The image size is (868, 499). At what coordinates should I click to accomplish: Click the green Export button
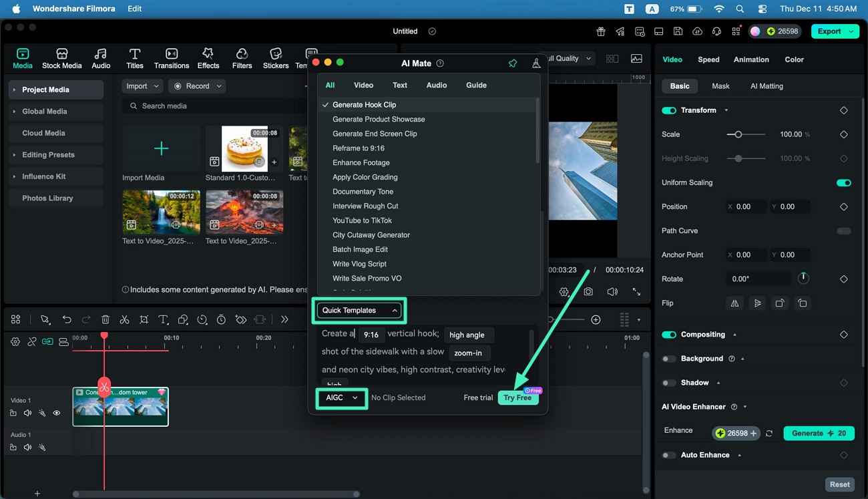[830, 31]
